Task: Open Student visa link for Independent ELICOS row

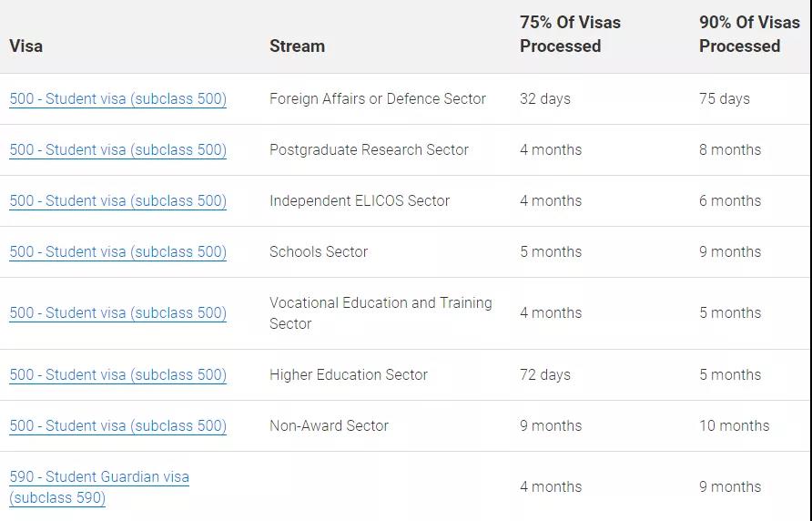Action: [x=118, y=200]
